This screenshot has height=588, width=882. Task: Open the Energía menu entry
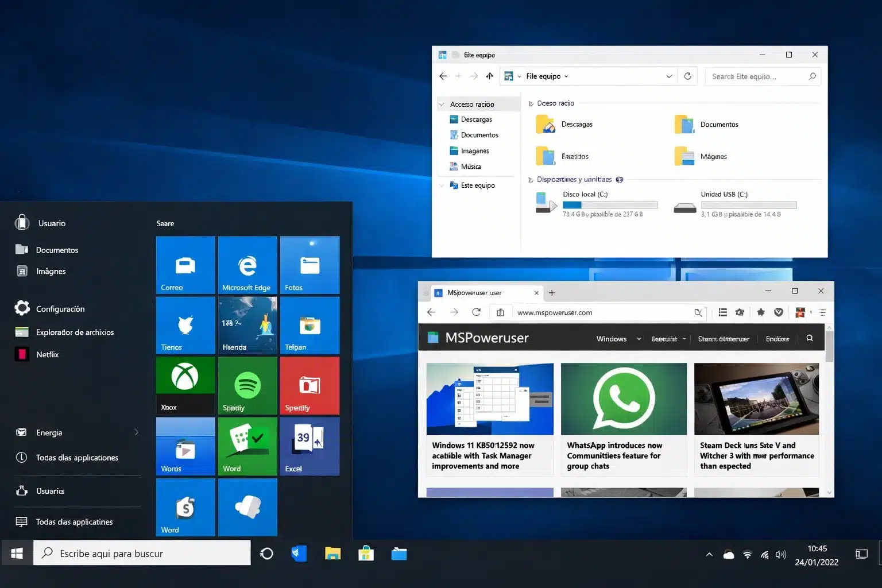point(49,432)
